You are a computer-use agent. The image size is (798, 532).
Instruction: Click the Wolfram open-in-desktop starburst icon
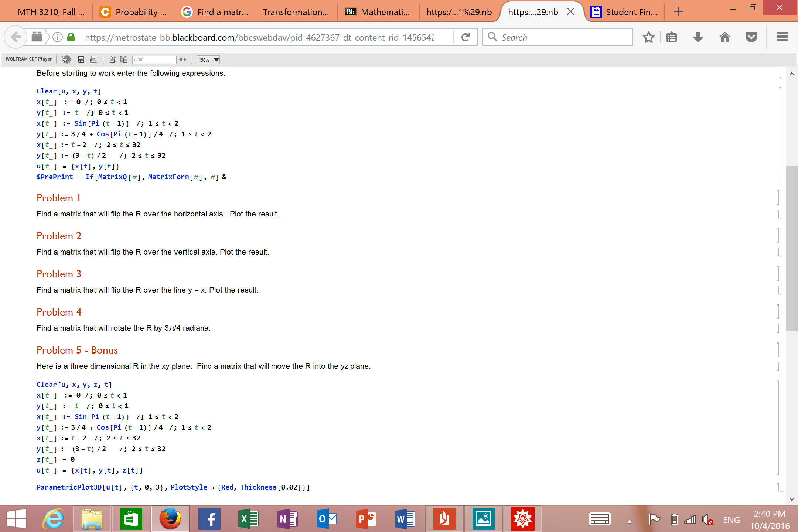[66, 59]
